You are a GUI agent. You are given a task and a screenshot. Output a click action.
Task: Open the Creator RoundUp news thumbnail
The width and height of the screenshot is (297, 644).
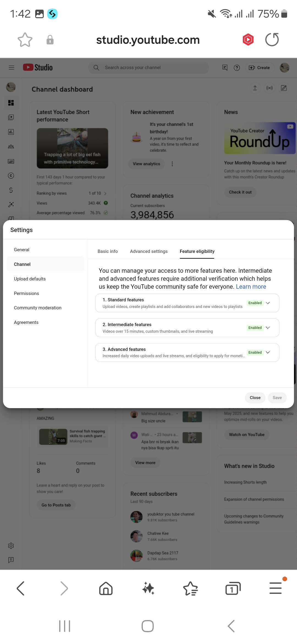click(260, 138)
